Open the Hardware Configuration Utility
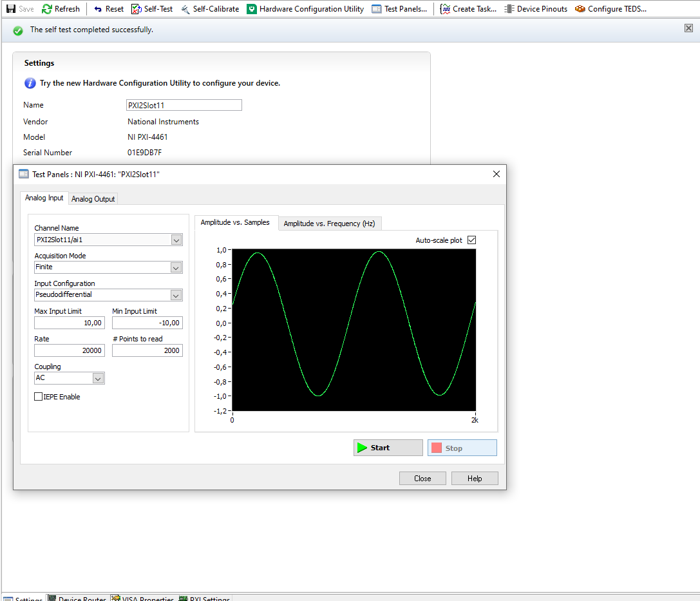Screen dimensions: 700x601 tap(305, 9)
